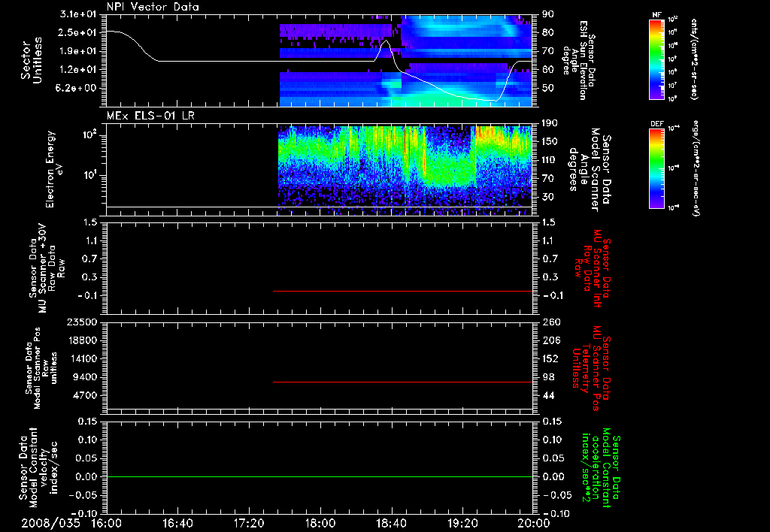Click the 17:20 time axis label
This screenshot has height=532, width=770.
[249, 523]
